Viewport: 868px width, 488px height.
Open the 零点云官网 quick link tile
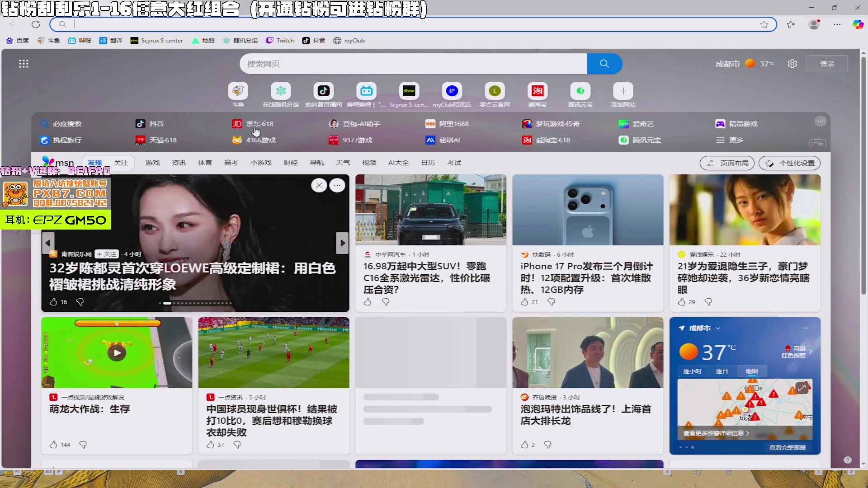click(495, 95)
